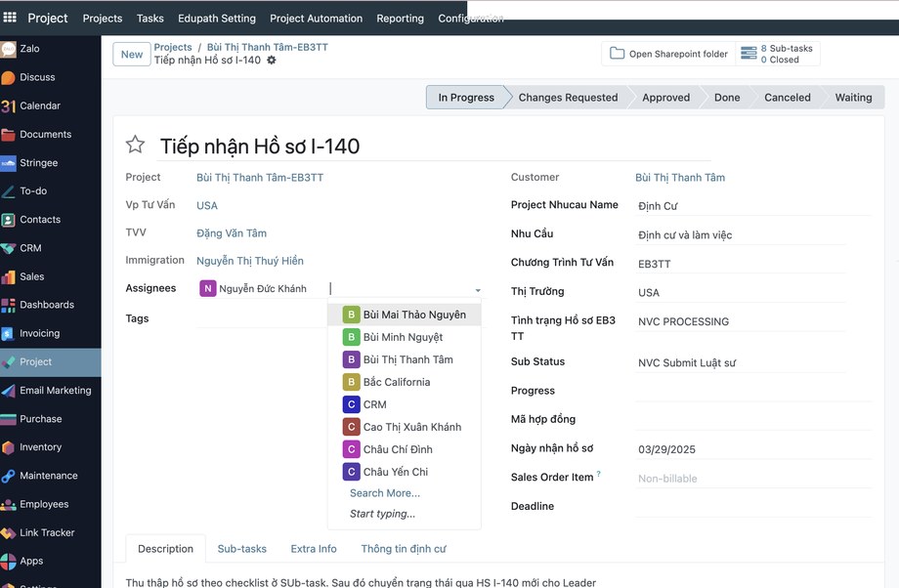Open Documents app in sidebar

tap(51, 134)
